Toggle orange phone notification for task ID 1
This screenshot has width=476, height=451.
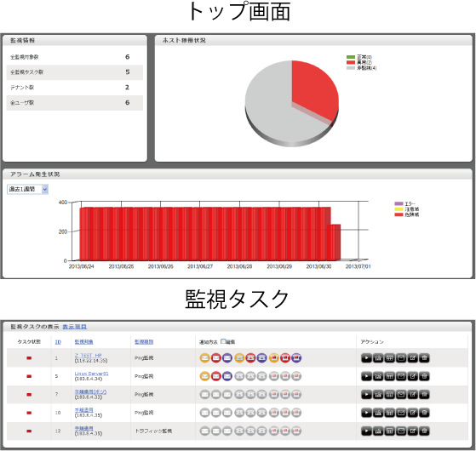coord(239,358)
